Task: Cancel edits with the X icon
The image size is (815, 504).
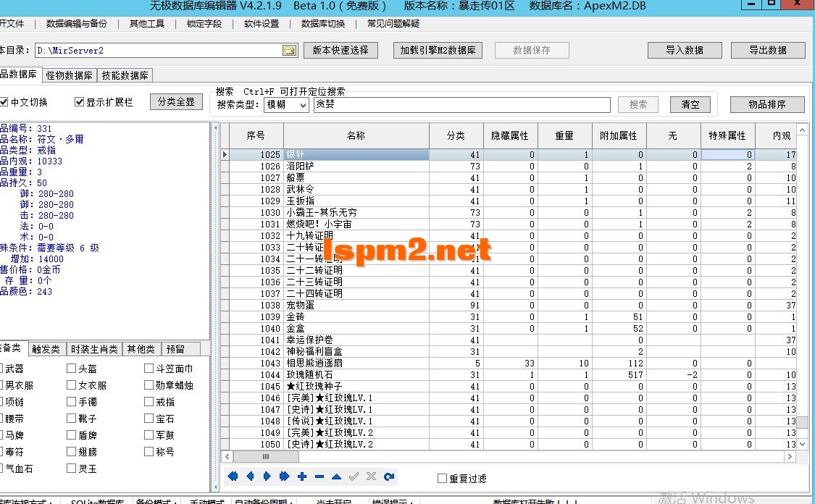Action: pyautogui.click(x=371, y=476)
